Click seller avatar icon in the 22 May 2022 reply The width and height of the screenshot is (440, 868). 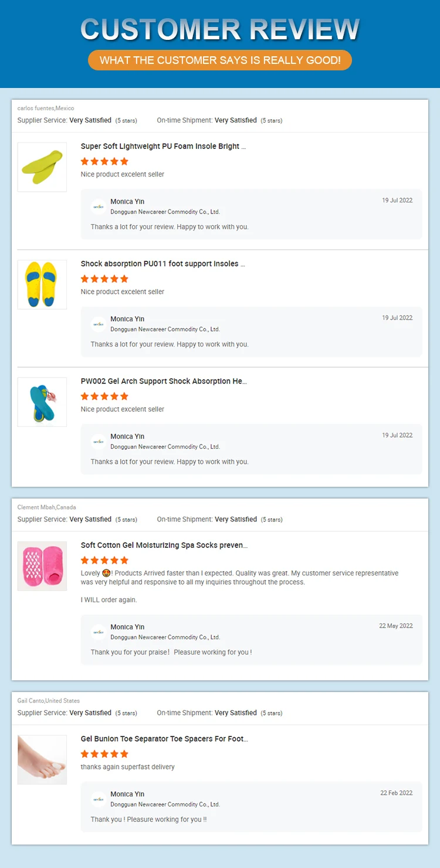tap(98, 632)
